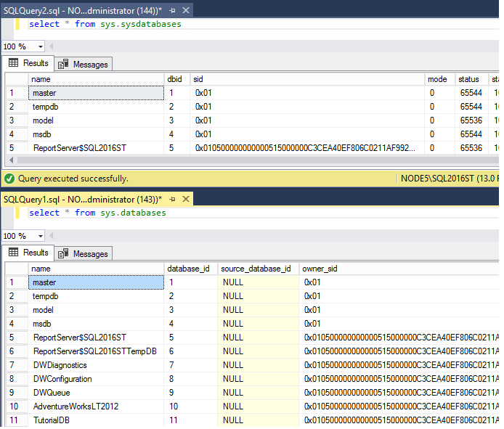This screenshot has width=504, height=429.
Task: Select the DWDiagnostics name cell
Action: pyautogui.click(x=60, y=365)
